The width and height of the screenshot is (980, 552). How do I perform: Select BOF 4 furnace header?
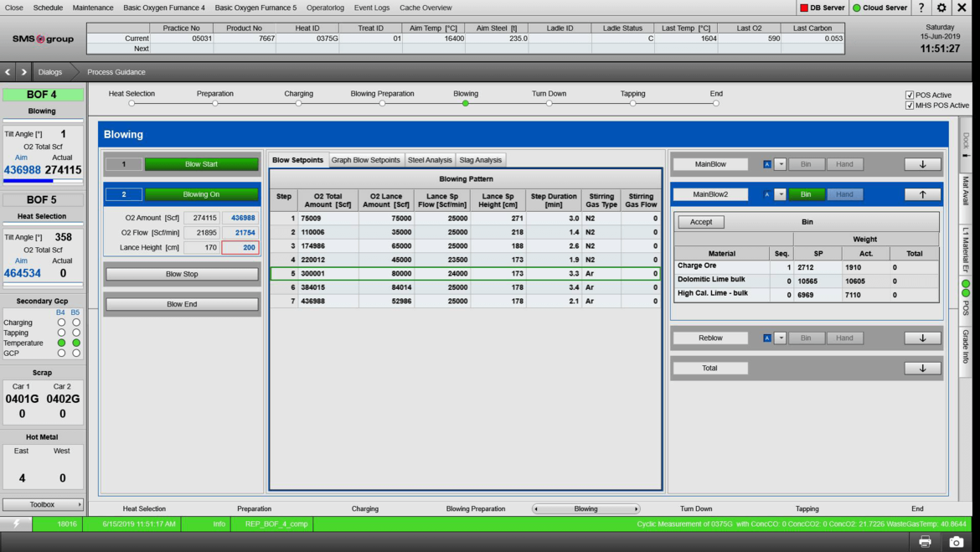click(x=43, y=95)
